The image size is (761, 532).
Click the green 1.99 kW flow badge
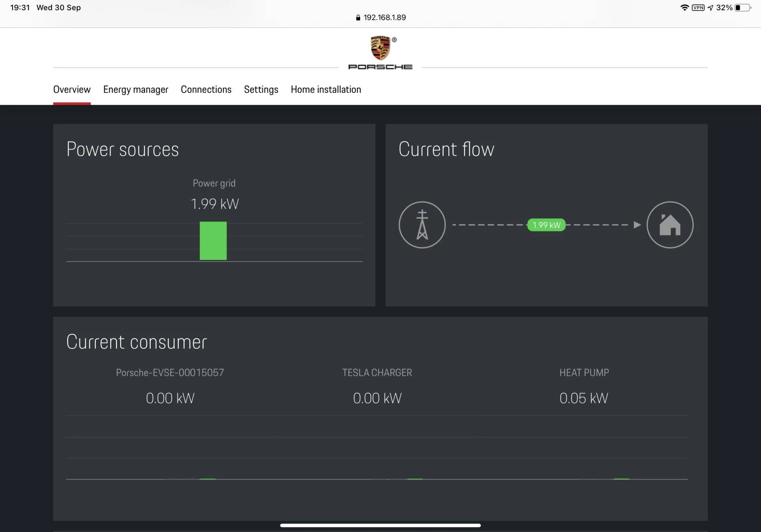(546, 225)
